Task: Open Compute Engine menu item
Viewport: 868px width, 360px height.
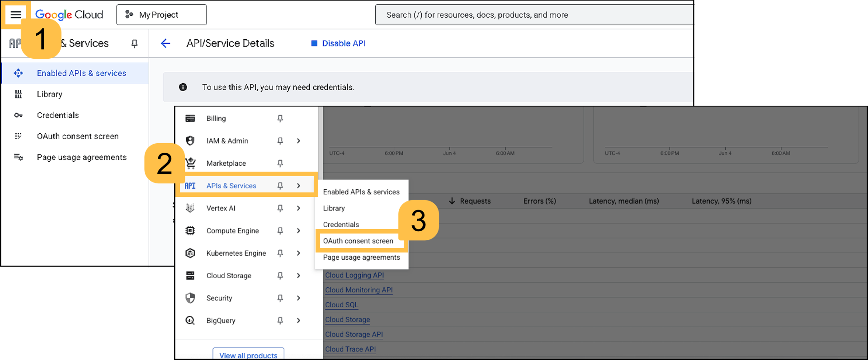Action: pyautogui.click(x=233, y=231)
